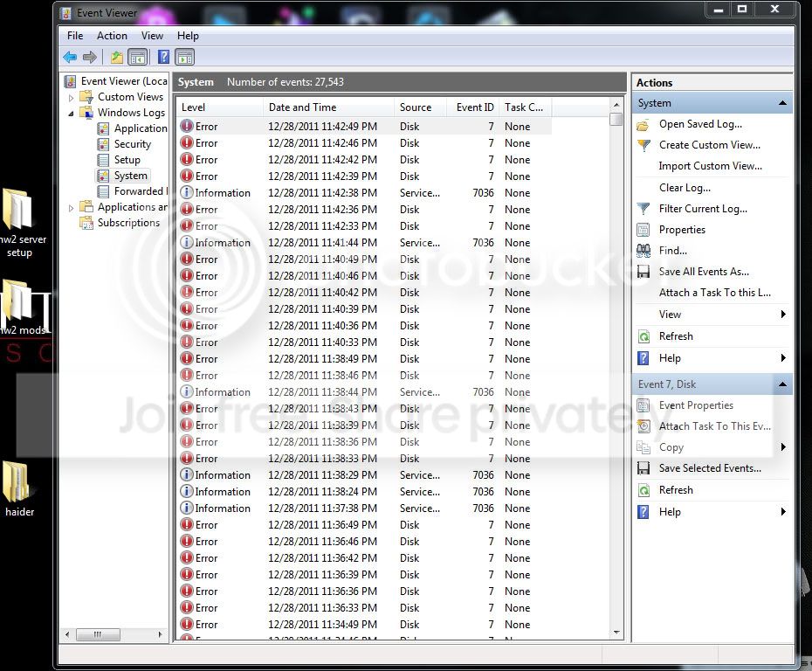Screen dimensions: 812x671
Task: Select the Security log in tree
Action: pyautogui.click(x=133, y=144)
